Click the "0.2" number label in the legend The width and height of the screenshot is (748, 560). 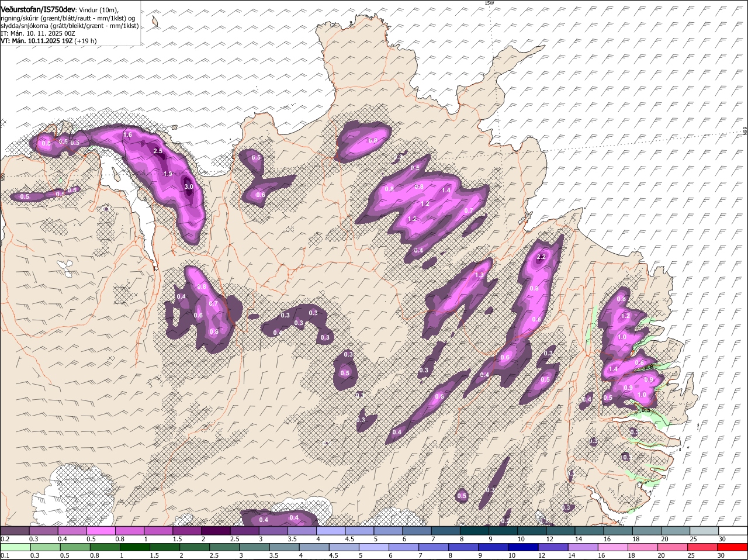tap(5, 538)
